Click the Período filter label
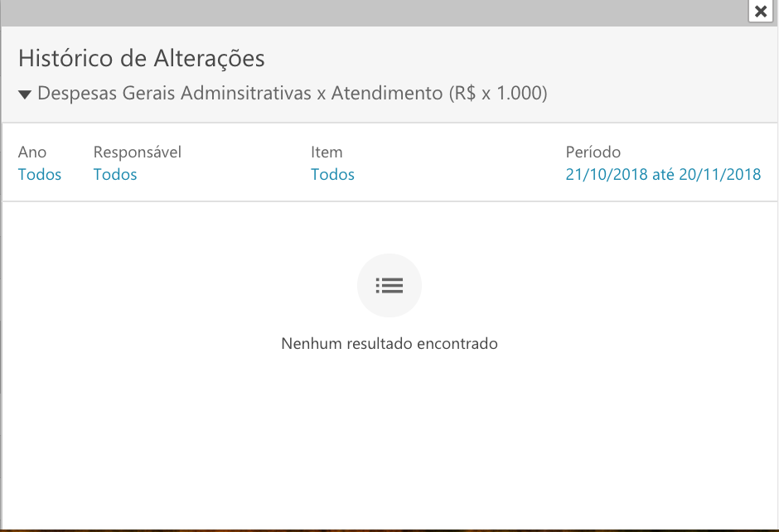The image size is (779, 532). click(593, 152)
